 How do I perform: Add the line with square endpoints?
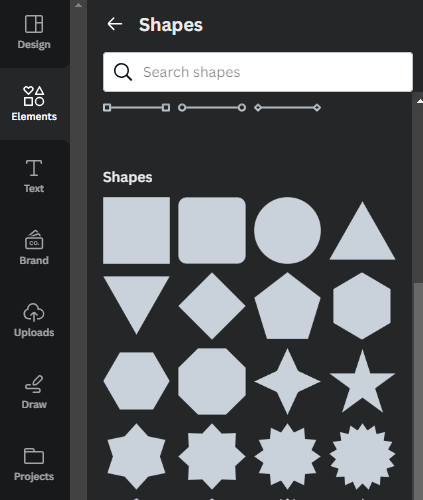tap(136, 108)
